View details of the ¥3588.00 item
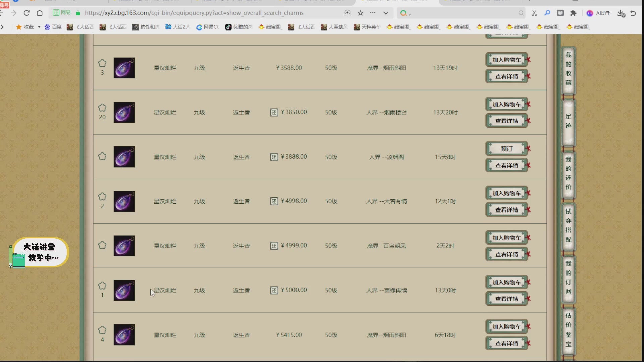The width and height of the screenshot is (644, 362). pyautogui.click(x=507, y=76)
